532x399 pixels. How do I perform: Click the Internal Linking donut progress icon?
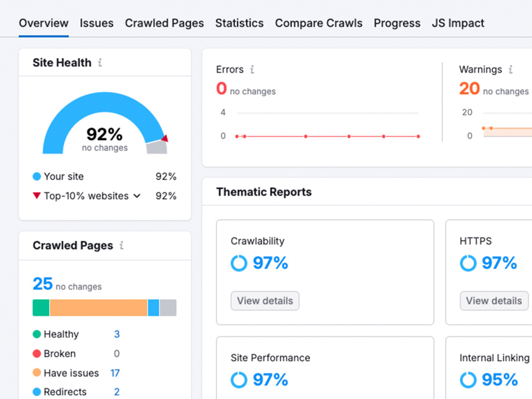468,380
